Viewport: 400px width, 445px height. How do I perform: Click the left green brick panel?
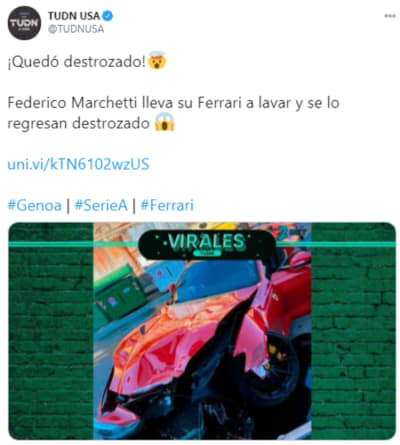tap(51, 331)
